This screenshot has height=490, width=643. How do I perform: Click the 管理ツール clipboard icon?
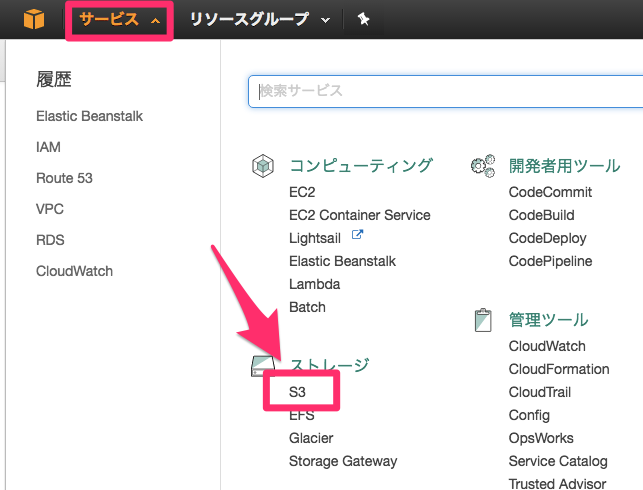click(x=483, y=320)
